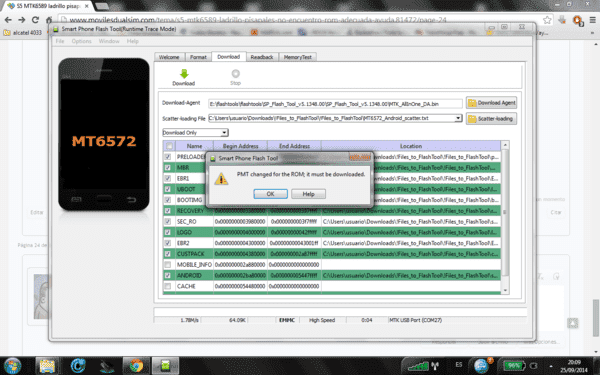This screenshot has height=375, width=600.
Task: Click the blue C application taskbar icon
Action: point(78,366)
